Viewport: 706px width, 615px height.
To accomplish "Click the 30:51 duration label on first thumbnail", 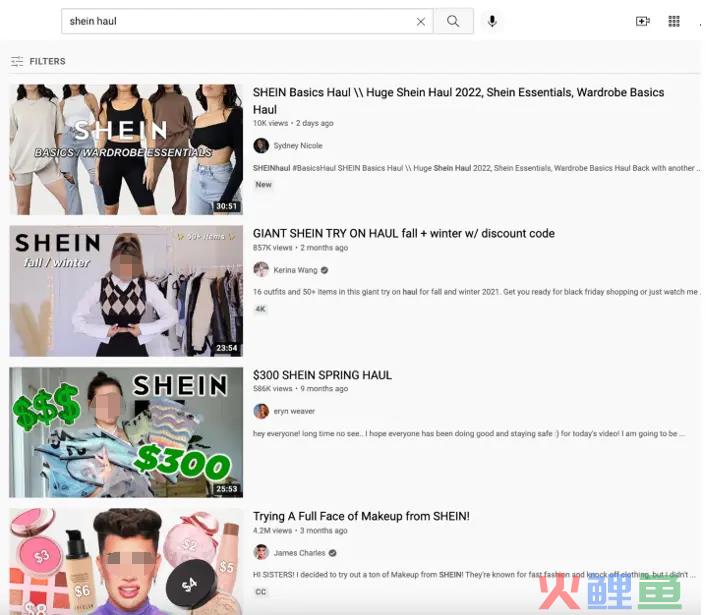I will pyautogui.click(x=226, y=206).
